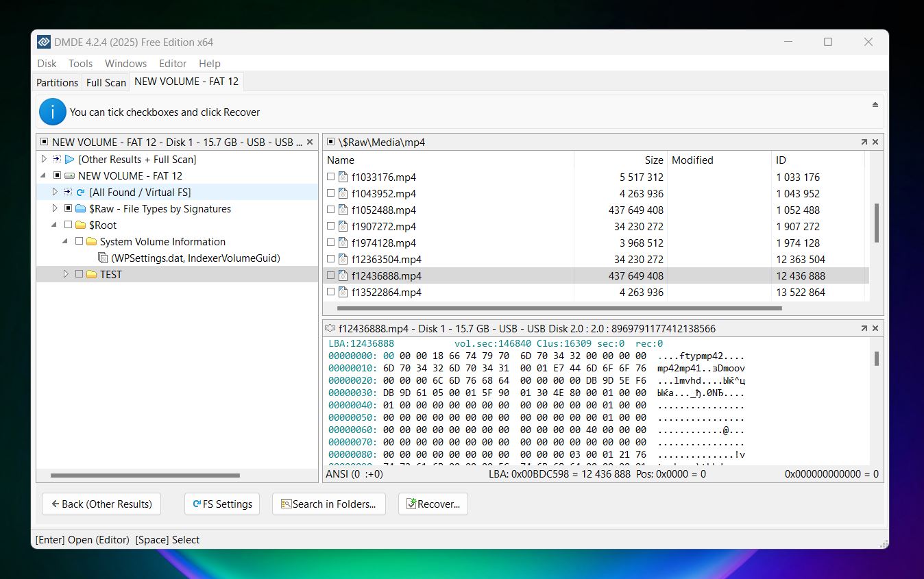Expand the Other Results + Full Scan node

point(45,160)
